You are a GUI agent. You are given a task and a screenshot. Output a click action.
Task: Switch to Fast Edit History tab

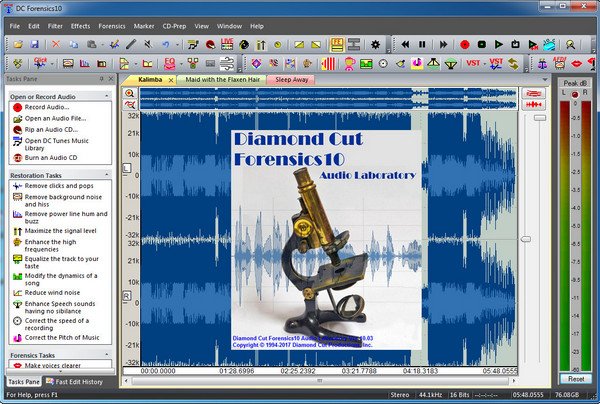coord(74,381)
